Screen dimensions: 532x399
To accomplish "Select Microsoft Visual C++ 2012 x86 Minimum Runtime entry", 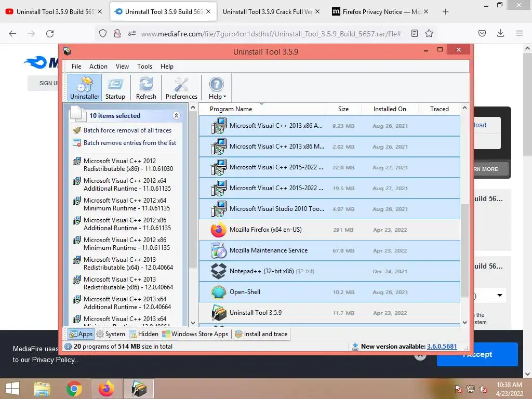I will (x=127, y=244).
